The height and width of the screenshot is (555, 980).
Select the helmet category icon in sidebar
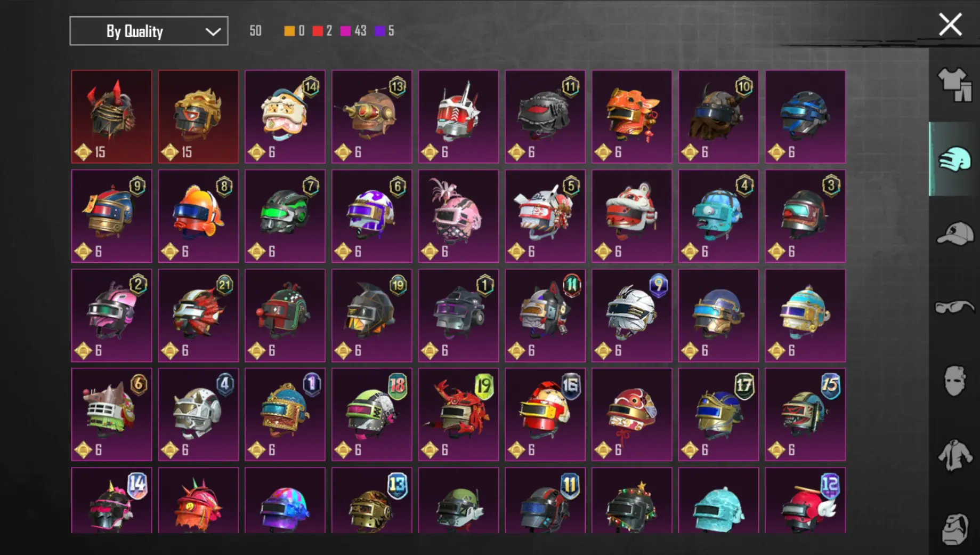(954, 159)
